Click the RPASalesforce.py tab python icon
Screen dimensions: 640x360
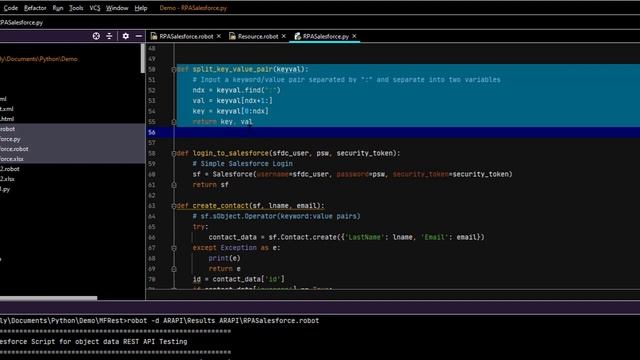click(298, 36)
